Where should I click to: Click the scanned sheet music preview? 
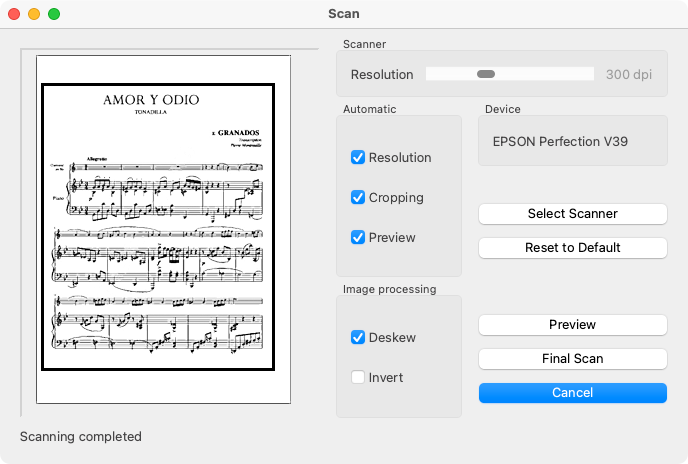coord(163,229)
